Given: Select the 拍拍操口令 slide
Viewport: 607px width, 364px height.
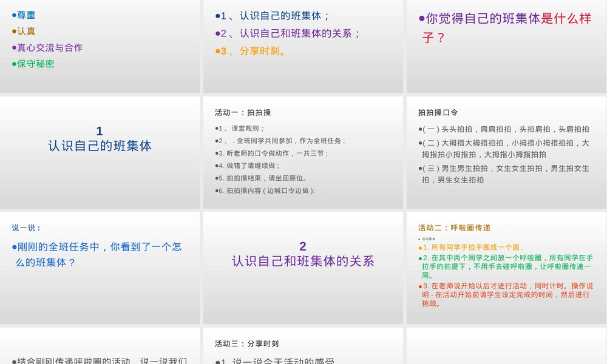Looking at the screenshot, I should [506, 152].
